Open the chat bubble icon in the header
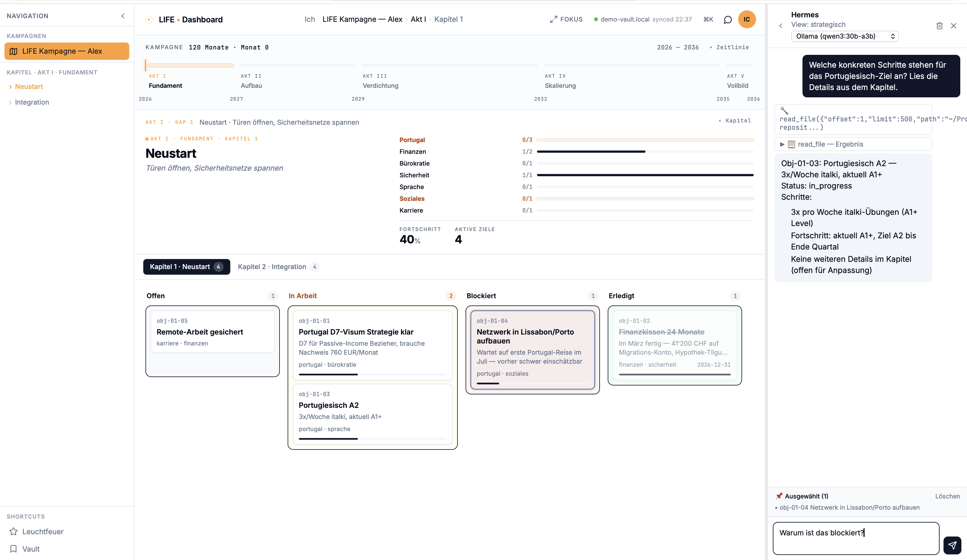Image resolution: width=967 pixels, height=560 pixels. point(727,19)
